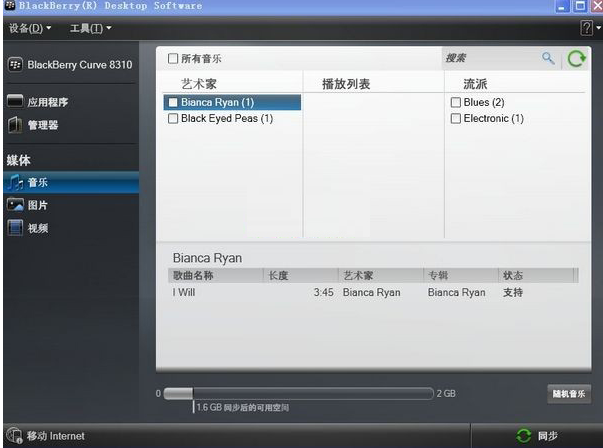Screen dimensions: 603x448
Task: Select 图片 in the media list
Action: click(38, 205)
